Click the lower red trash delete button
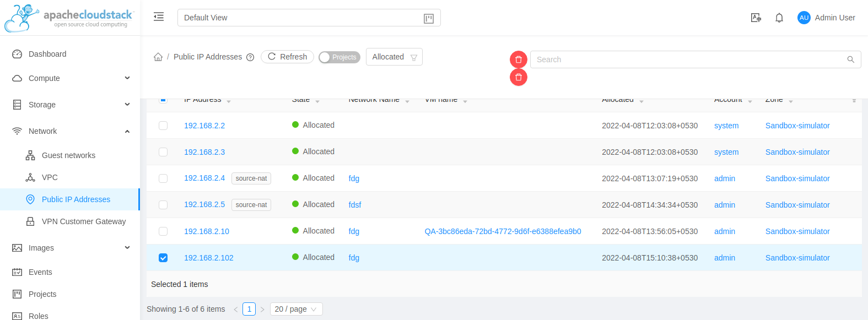868x320 pixels. pos(519,77)
